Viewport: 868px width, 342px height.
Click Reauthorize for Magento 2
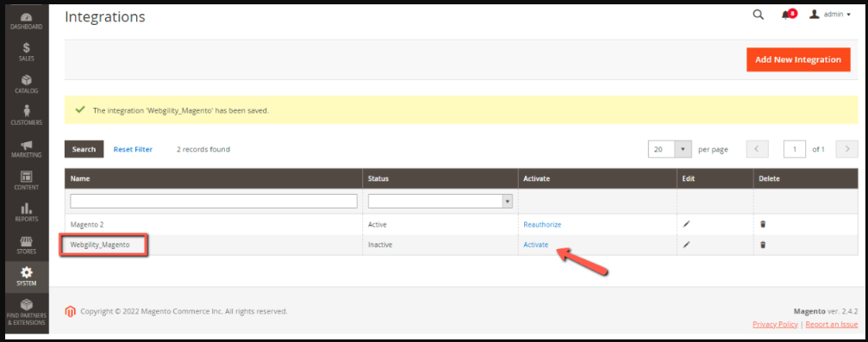(542, 224)
